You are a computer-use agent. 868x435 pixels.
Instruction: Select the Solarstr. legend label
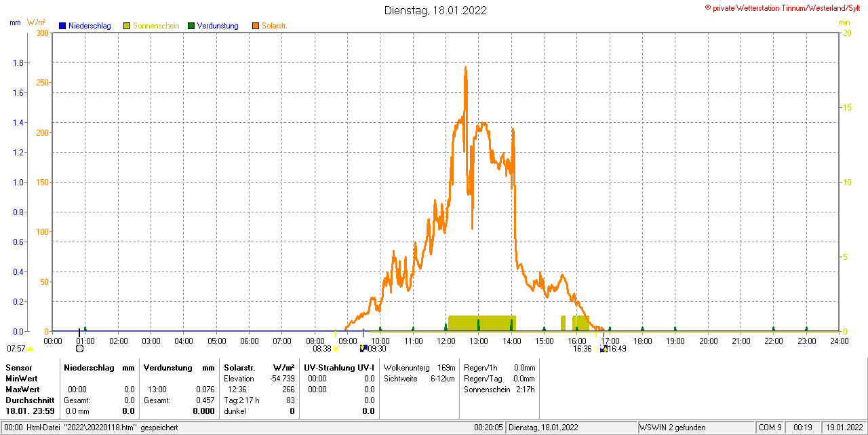click(275, 26)
